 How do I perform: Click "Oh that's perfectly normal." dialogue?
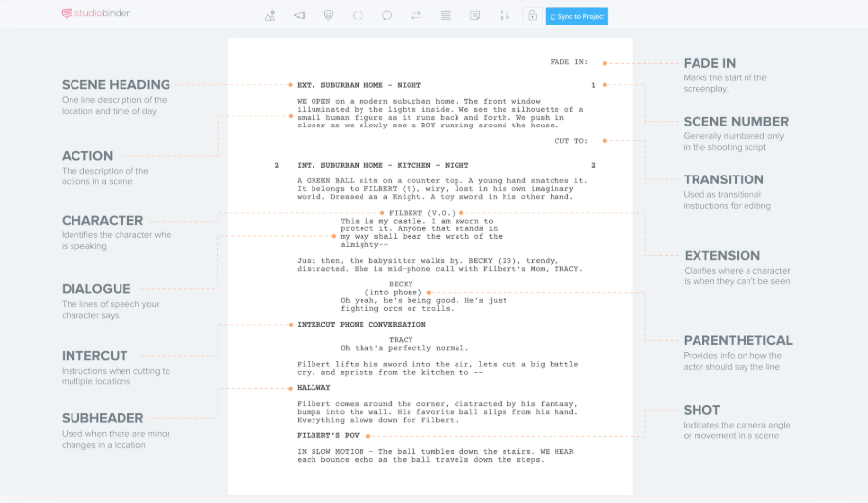click(405, 348)
